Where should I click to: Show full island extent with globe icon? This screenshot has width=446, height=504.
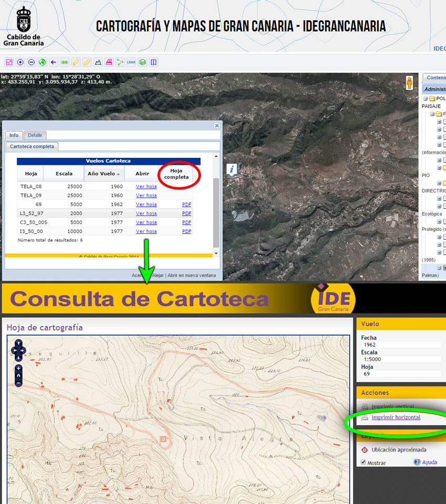coord(43,62)
